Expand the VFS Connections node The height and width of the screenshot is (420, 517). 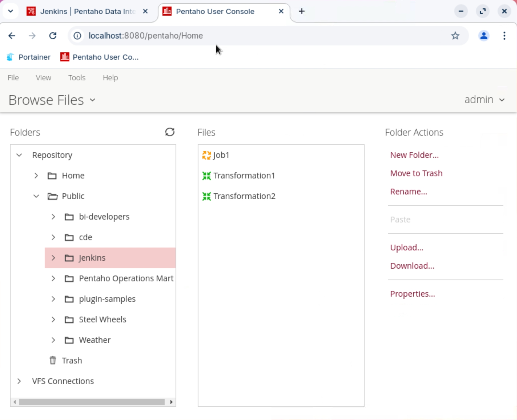[19, 381]
